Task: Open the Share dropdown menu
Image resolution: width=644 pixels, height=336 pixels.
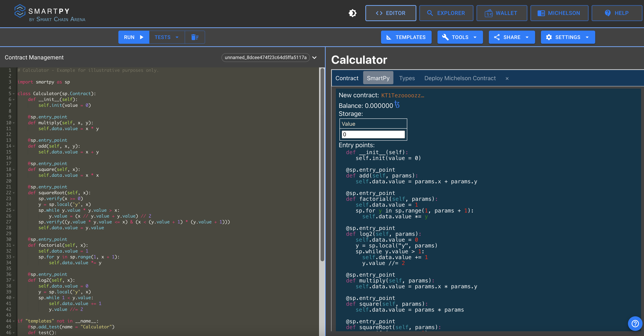Action: (511, 37)
